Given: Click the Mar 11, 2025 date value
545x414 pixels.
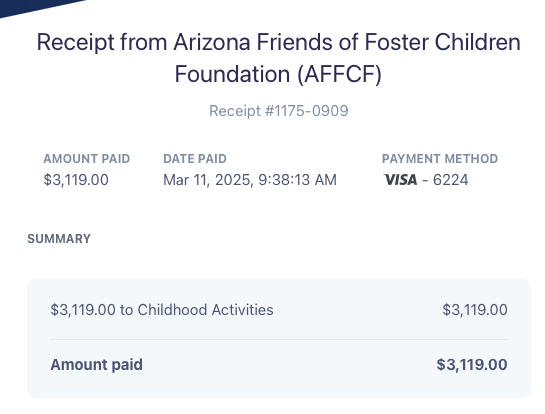Looking at the screenshot, I should [x=207, y=180].
